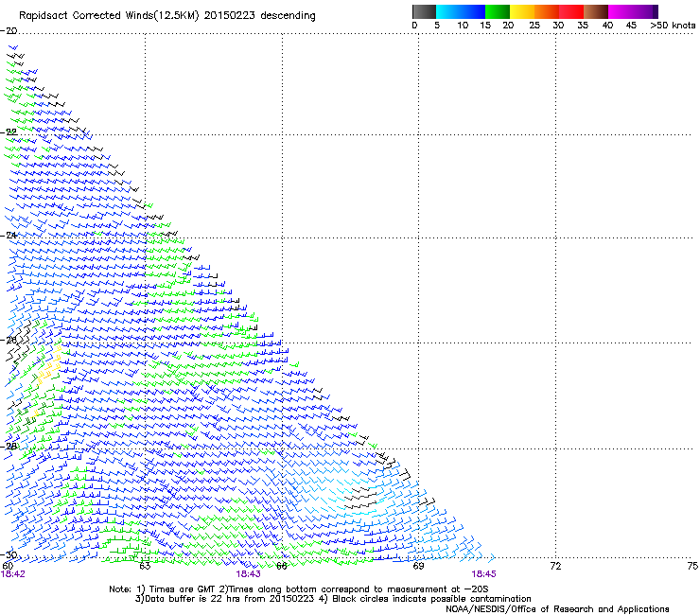
Task: Click the yellow 20-25 knots color segment
Action: click(522, 11)
